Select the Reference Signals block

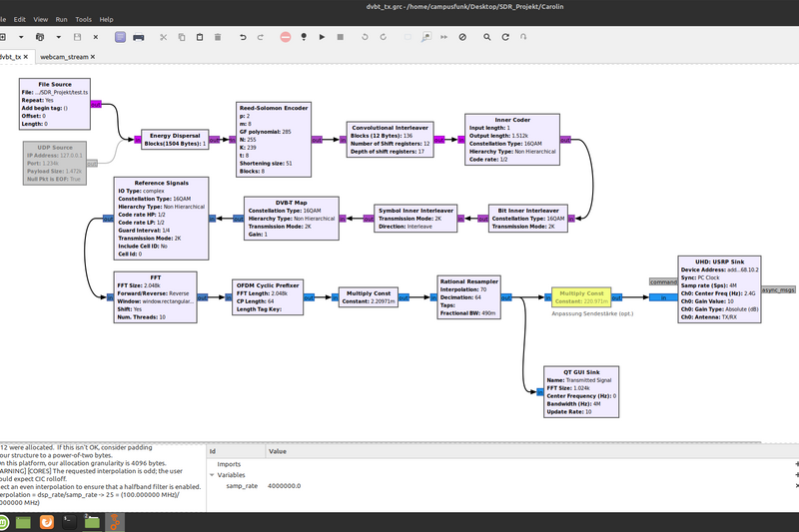coord(161,219)
